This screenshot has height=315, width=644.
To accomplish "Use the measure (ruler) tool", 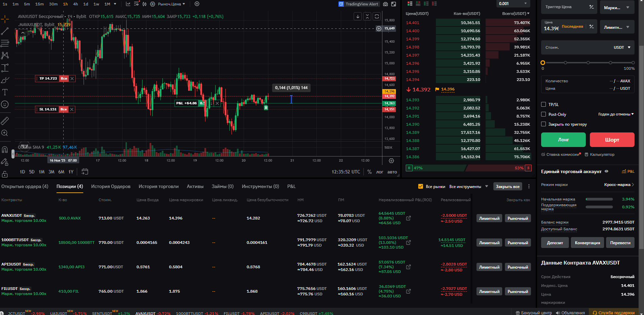I will [5, 120].
